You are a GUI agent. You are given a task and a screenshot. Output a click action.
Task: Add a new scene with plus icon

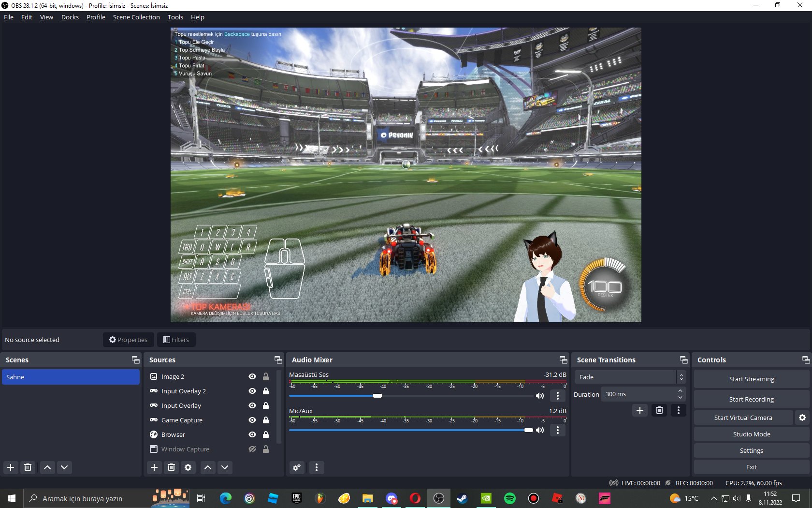pyautogui.click(x=11, y=467)
